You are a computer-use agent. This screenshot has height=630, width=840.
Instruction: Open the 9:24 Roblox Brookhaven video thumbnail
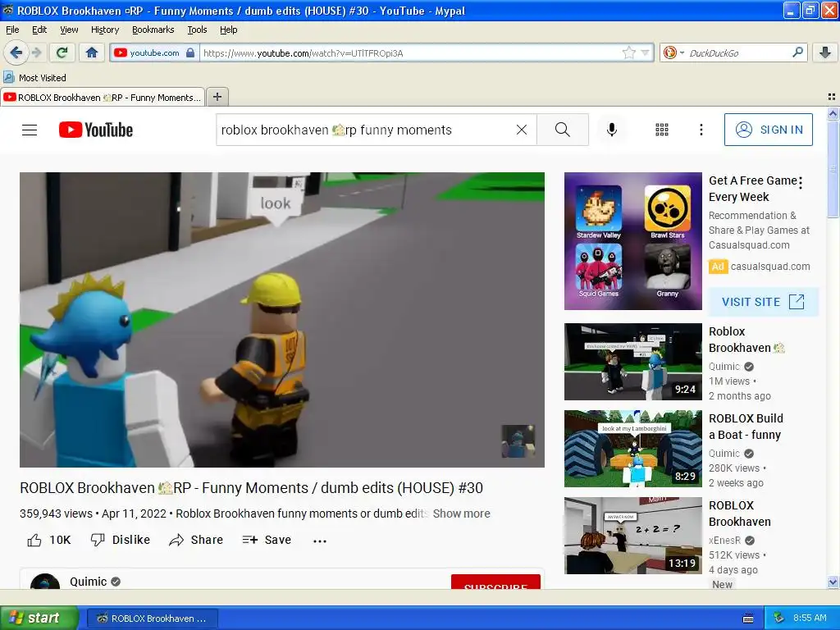click(632, 362)
